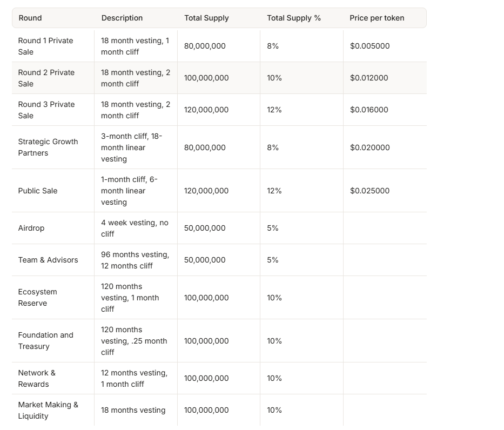Select the Ecosystem Reserve cell
The height and width of the screenshot is (430, 504).
coord(38,298)
